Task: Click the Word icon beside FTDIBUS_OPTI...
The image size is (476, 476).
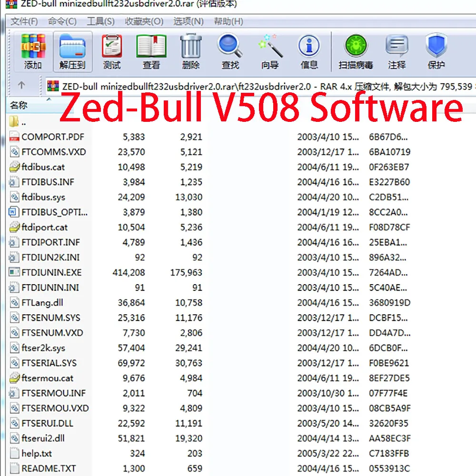Action: click(14, 212)
